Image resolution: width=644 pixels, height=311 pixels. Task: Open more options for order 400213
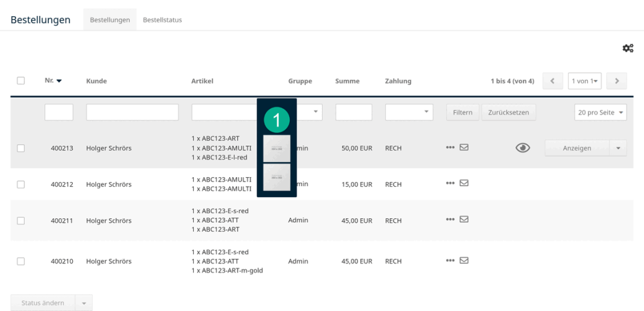pos(450,147)
